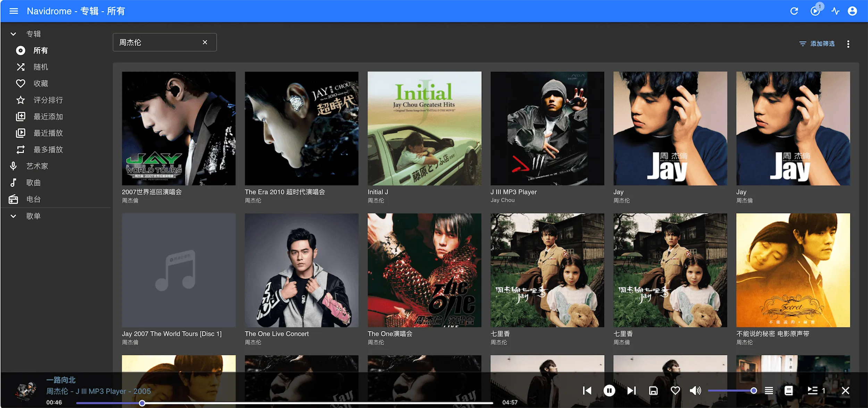868x408 pixels.
Task: Collapse the 专辑 sidebar section
Action: tap(13, 34)
